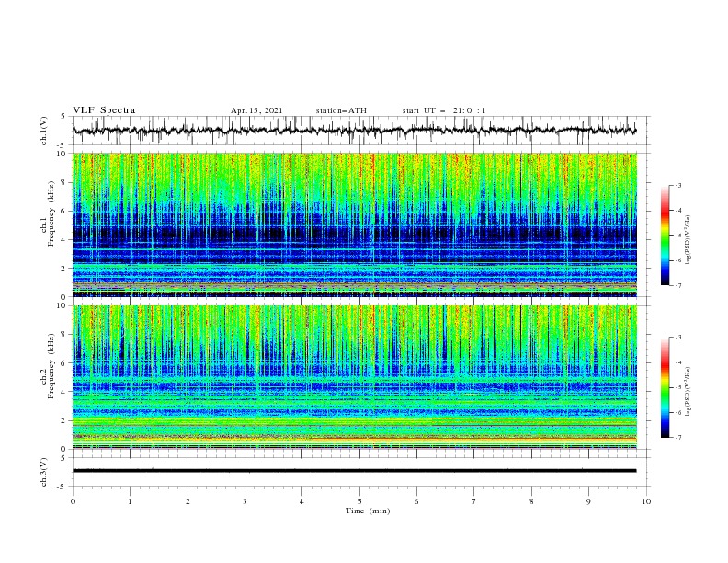The width and height of the screenshot is (728, 563).
Task: Click the time axis tick label "0"
Action: pyautogui.click(x=73, y=501)
